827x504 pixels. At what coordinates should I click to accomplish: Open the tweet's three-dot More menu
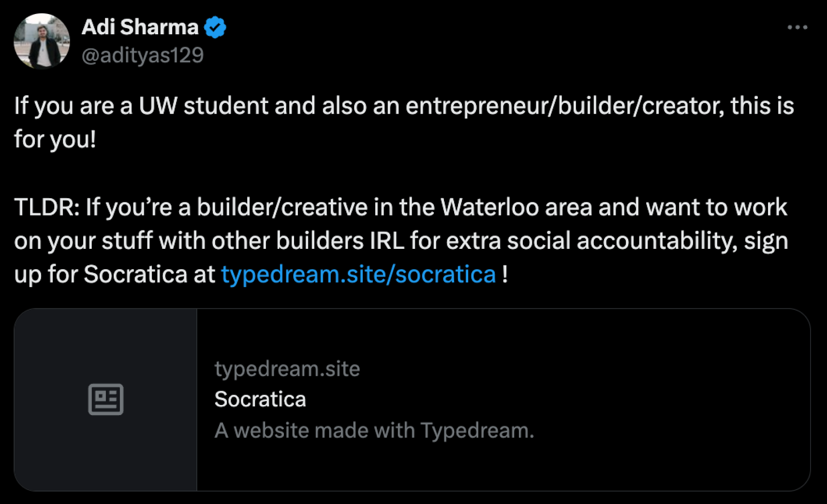click(x=797, y=28)
